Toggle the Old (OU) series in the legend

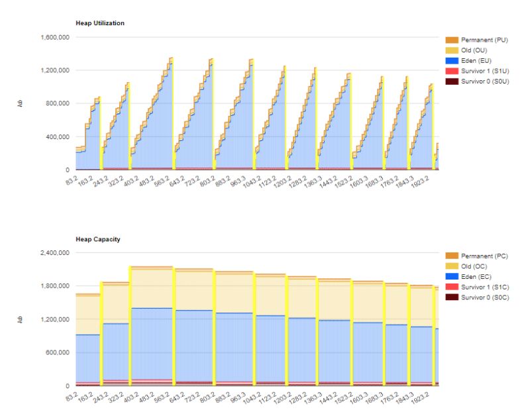pyautogui.click(x=474, y=50)
